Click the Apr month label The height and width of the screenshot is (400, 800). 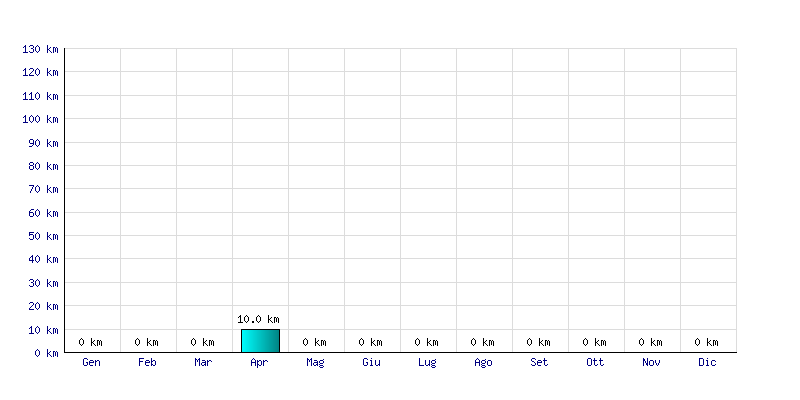point(259,363)
